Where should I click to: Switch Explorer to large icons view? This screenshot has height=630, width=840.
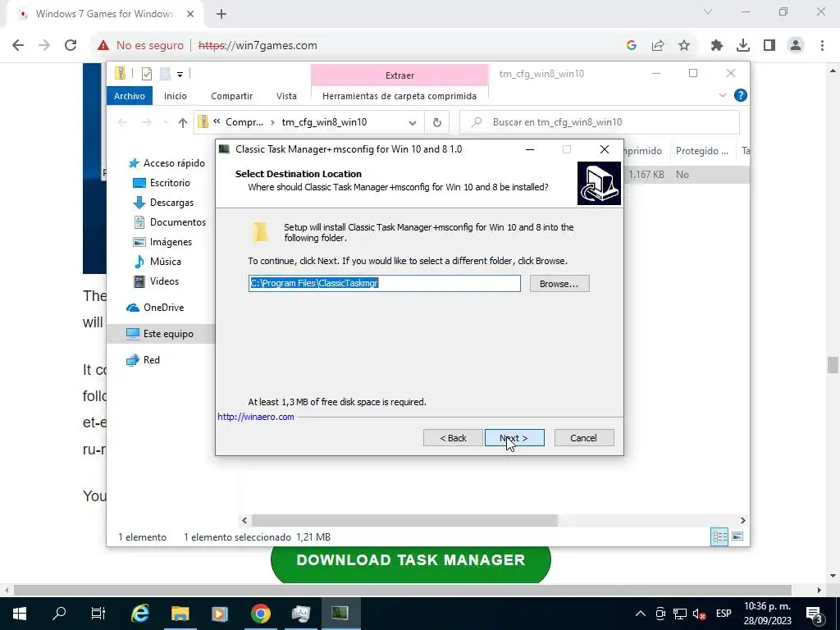click(737, 536)
